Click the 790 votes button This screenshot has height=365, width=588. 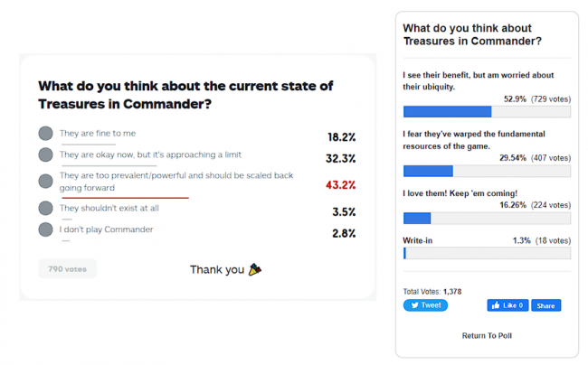[x=67, y=268]
